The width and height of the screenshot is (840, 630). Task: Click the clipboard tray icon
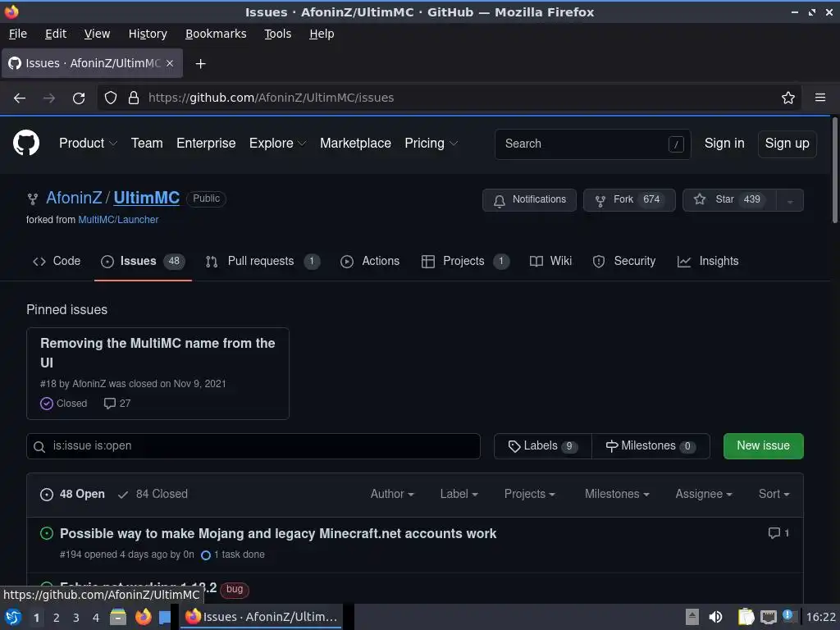click(746, 617)
